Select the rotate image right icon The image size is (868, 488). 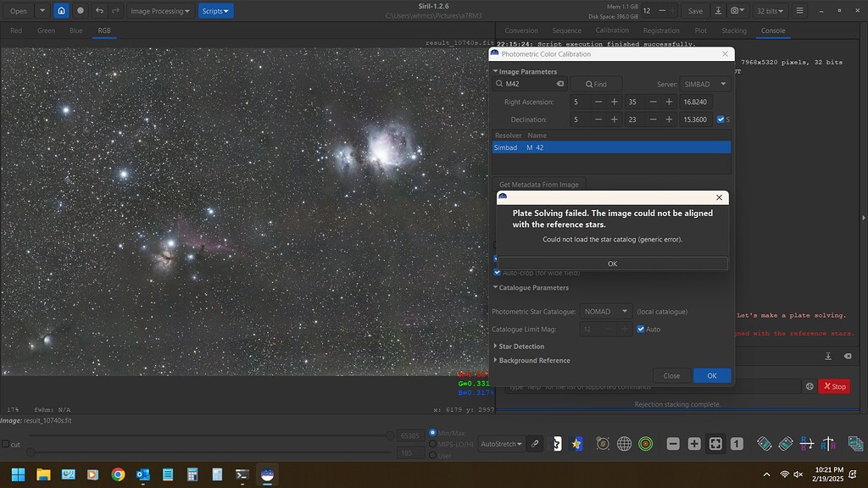click(785, 443)
